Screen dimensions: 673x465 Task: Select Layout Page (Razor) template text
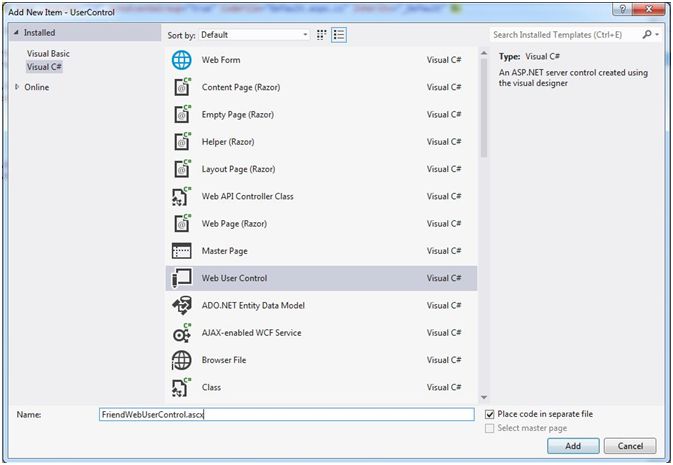238,169
